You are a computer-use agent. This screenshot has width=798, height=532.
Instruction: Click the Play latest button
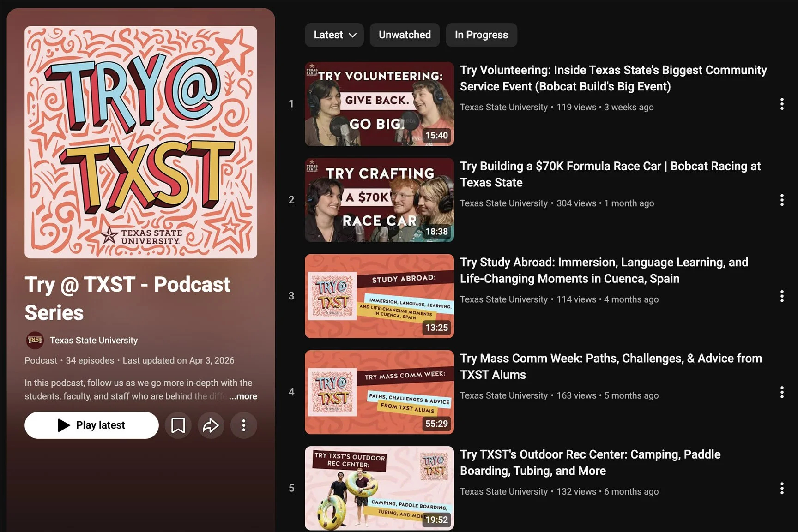click(x=91, y=425)
